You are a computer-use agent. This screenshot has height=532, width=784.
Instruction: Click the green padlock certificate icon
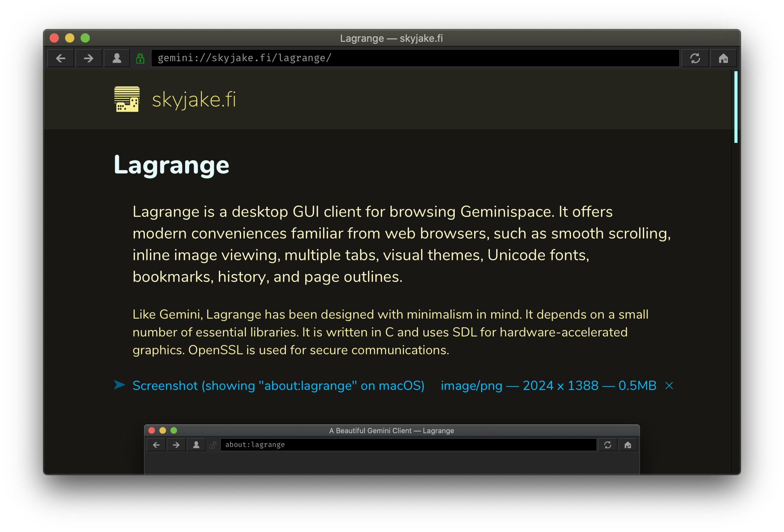(x=140, y=58)
